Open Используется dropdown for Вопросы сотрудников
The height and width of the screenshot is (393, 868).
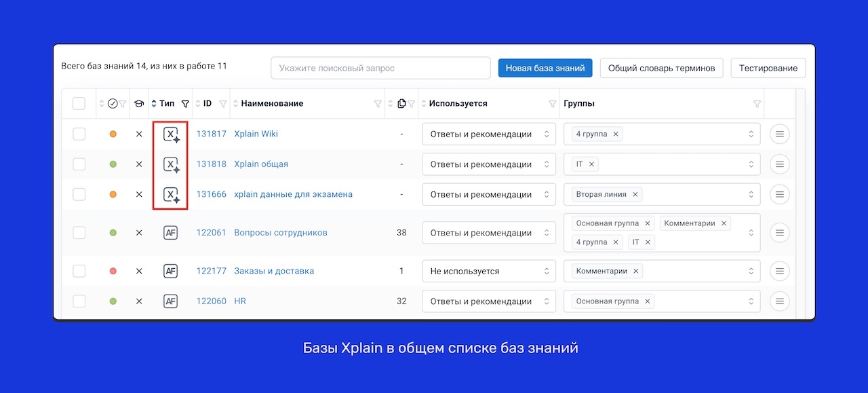[489, 233]
